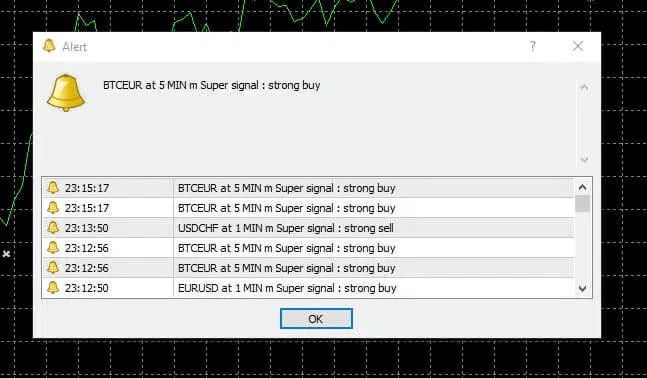Click the top message text BTCEUR strong buy
Viewport: 647px width, 378px height.
(x=212, y=85)
